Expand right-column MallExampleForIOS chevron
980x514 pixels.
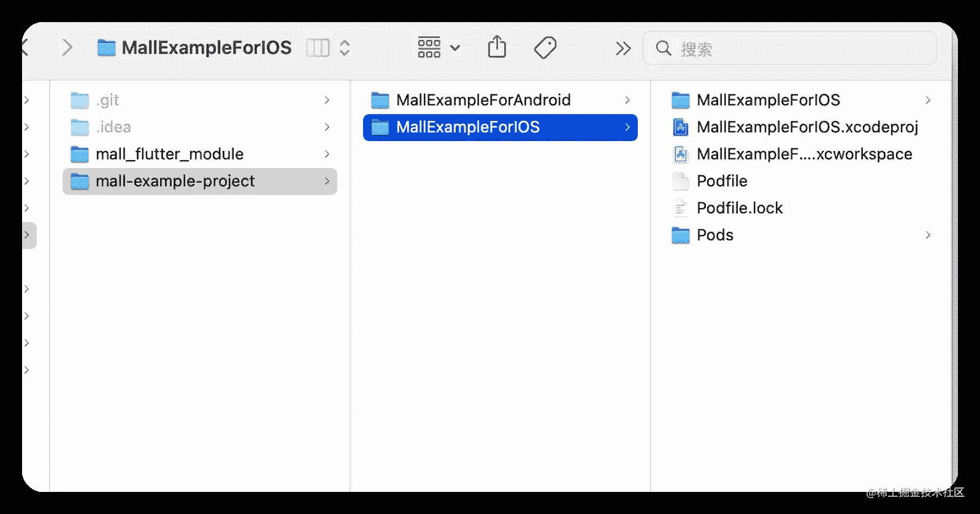coord(928,100)
